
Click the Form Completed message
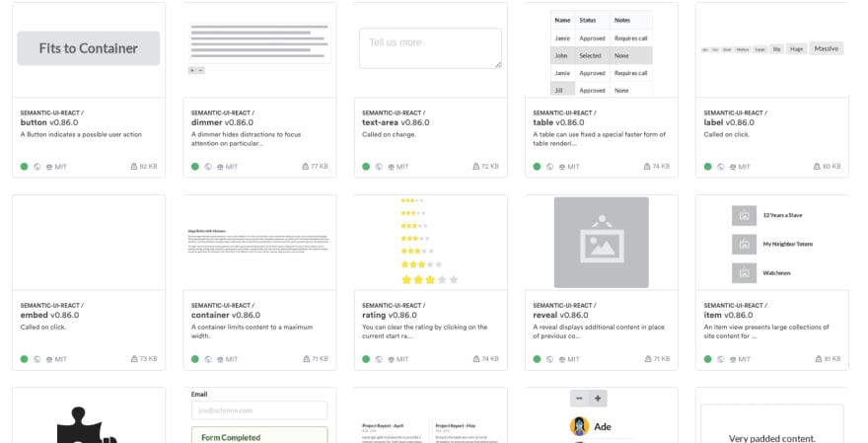(259, 435)
